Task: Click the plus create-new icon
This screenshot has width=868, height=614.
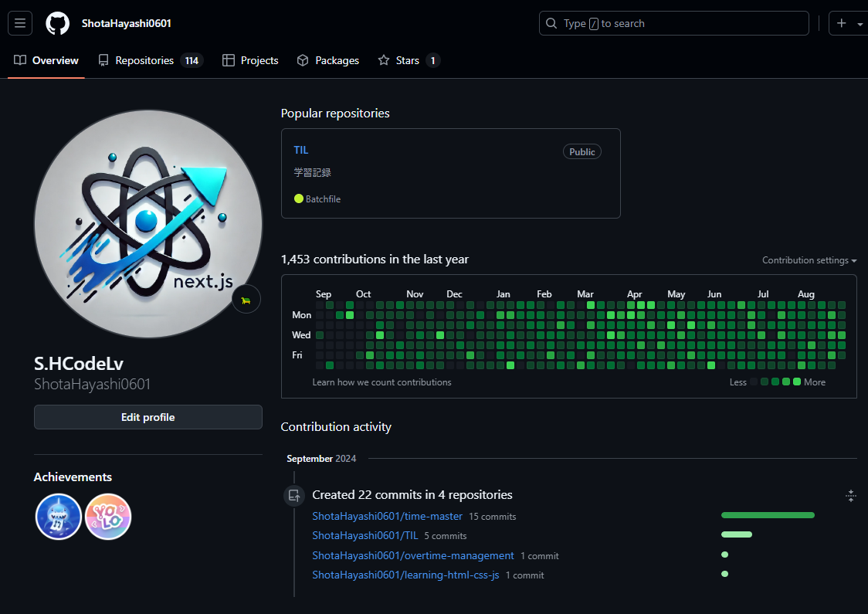Action: pyautogui.click(x=842, y=23)
